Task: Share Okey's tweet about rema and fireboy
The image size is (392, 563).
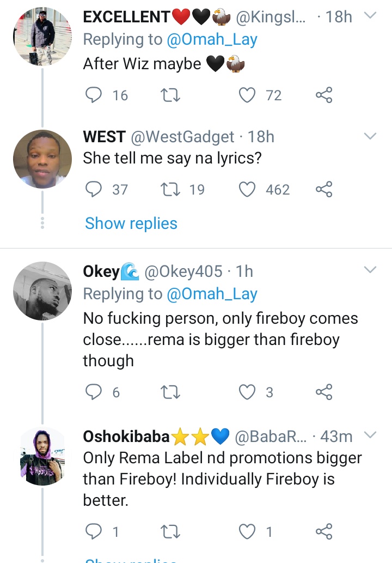Action: [324, 392]
